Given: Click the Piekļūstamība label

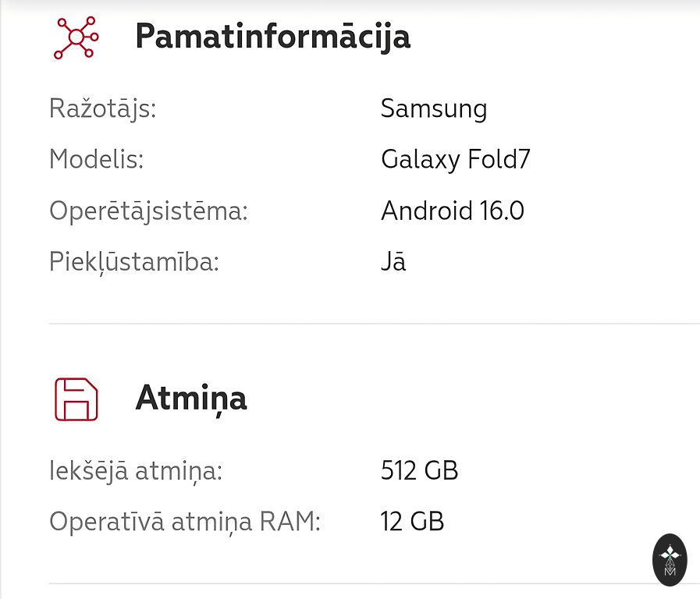Looking at the screenshot, I should 134,262.
